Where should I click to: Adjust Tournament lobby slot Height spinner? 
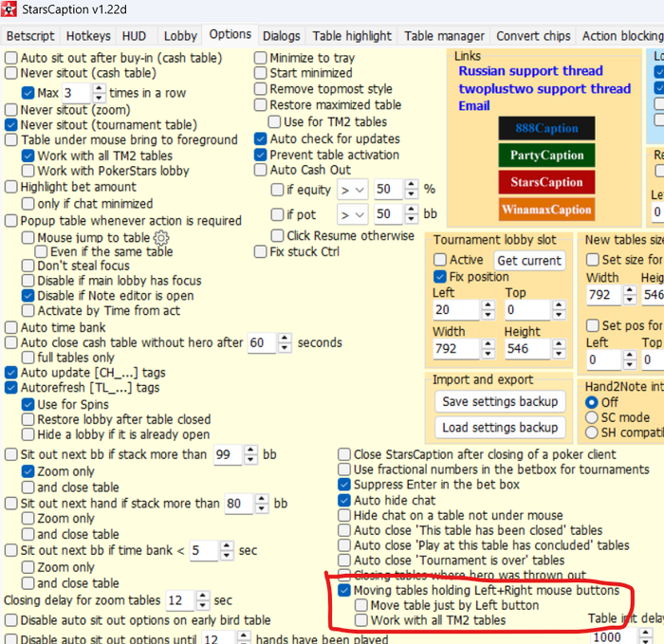(559, 348)
